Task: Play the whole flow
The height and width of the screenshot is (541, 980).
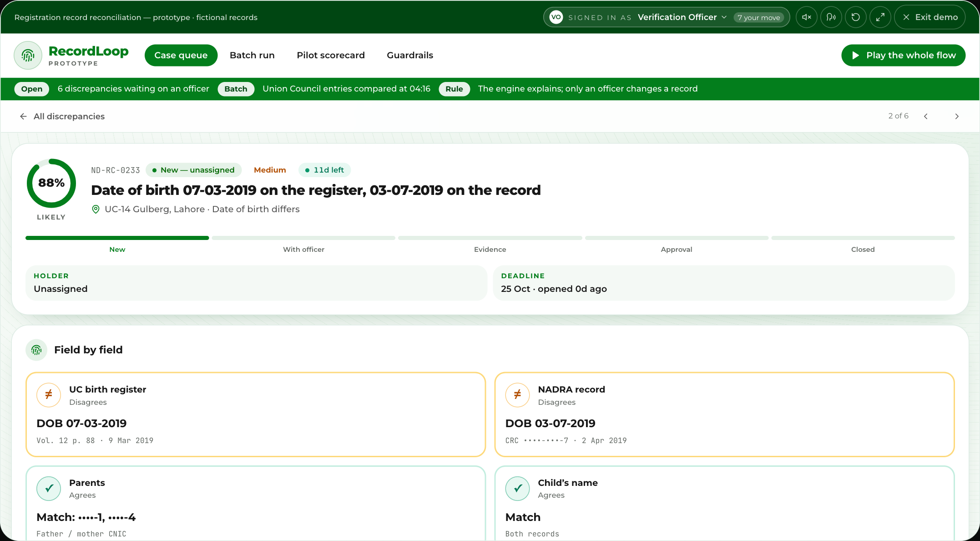Action: (903, 55)
